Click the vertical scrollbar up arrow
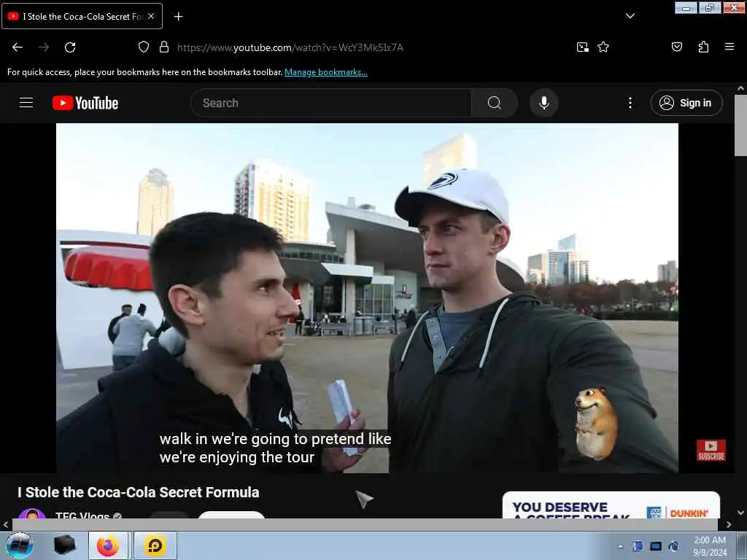This screenshot has height=560, width=747. [740, 88]
